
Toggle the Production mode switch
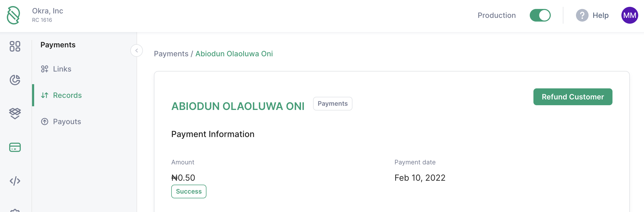[x=540, y=15]
